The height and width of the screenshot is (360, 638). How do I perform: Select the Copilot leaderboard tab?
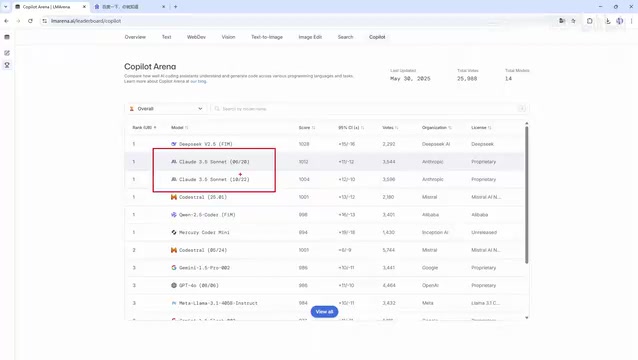[377, 37]
